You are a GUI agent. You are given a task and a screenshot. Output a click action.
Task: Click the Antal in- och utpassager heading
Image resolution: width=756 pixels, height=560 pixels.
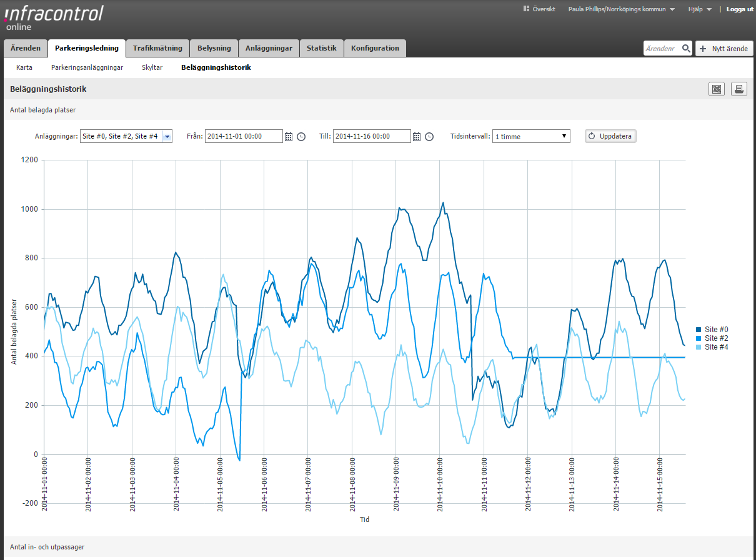coord(47,547)
